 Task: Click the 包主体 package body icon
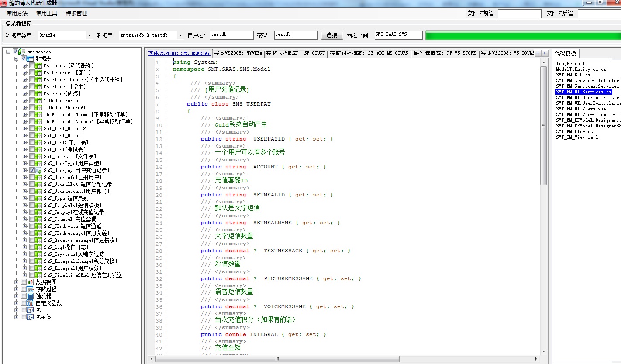click(30, 317)
